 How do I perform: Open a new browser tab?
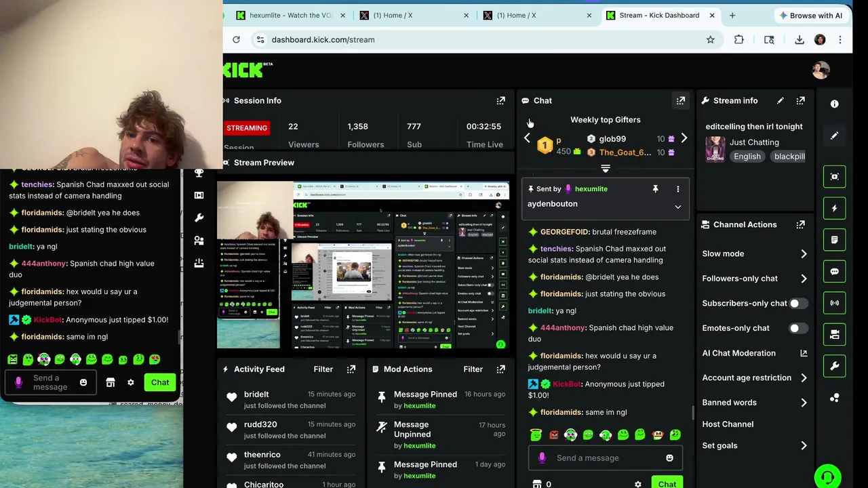pyautogui.click(x=732, y=15)
